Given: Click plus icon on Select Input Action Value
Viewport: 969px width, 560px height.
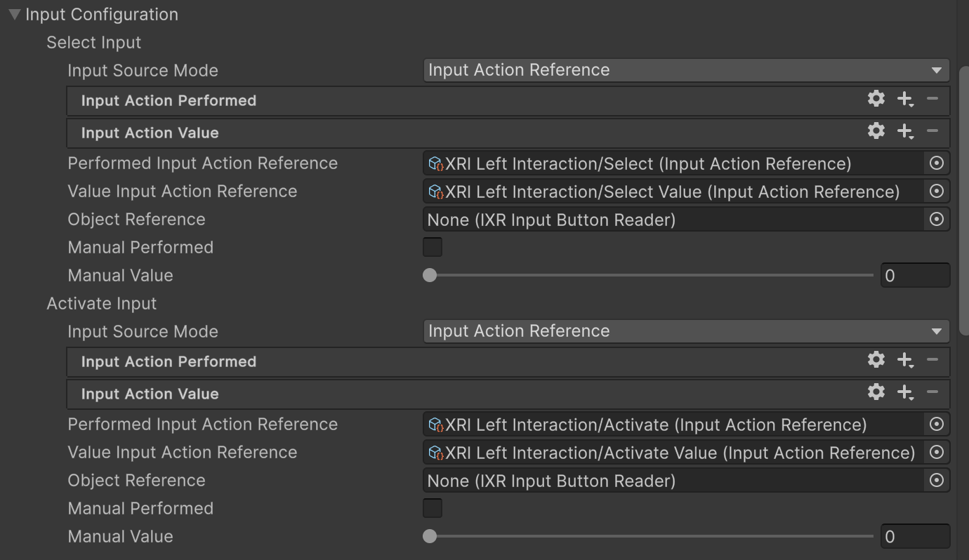Looking at the screenshot, I should point(905,131).
